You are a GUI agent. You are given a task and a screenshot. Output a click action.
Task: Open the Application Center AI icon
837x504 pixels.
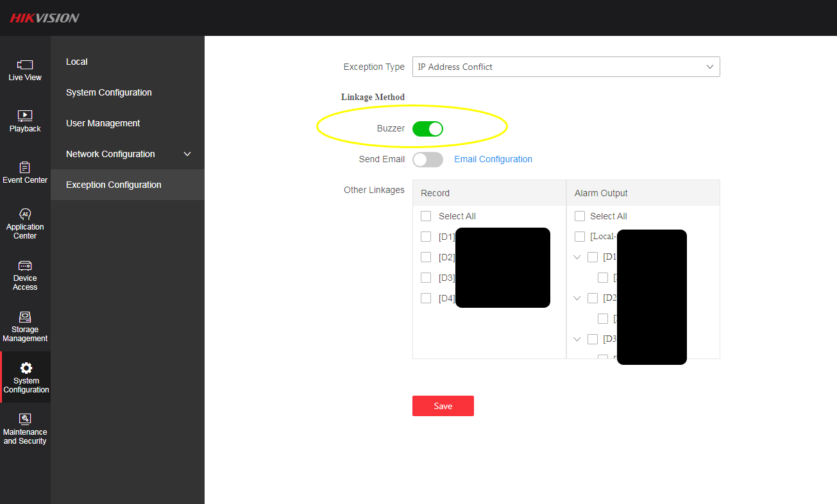pos(25,214)
